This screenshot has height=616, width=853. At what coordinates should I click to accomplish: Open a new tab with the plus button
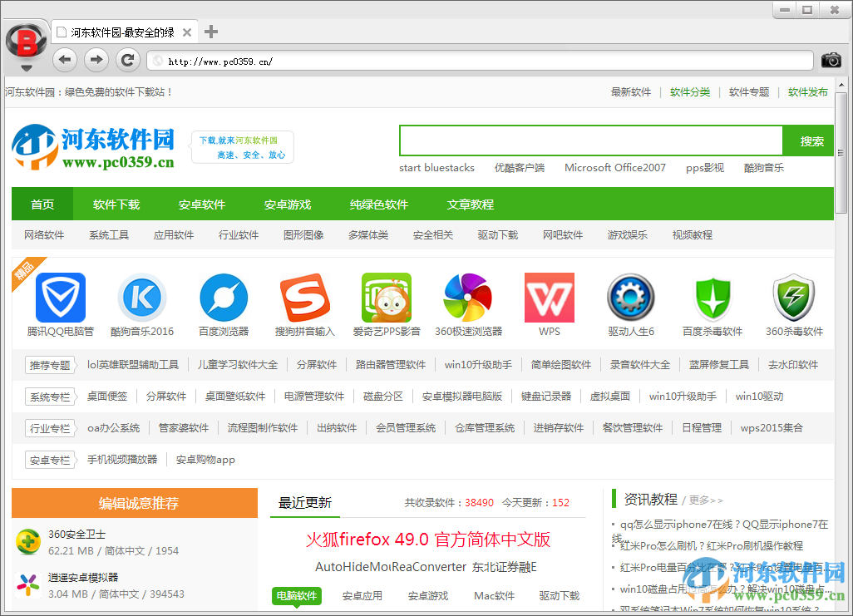coord(210,32)
